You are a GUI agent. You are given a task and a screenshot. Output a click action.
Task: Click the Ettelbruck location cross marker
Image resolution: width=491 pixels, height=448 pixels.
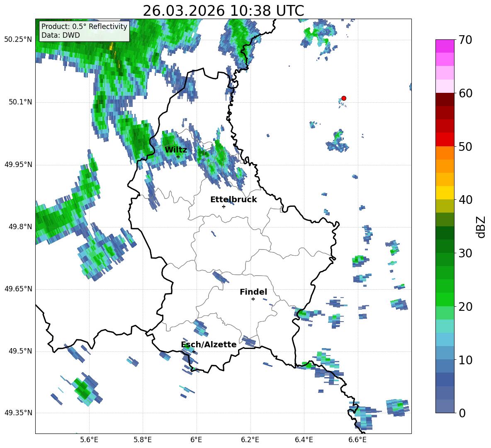point(224,206)
